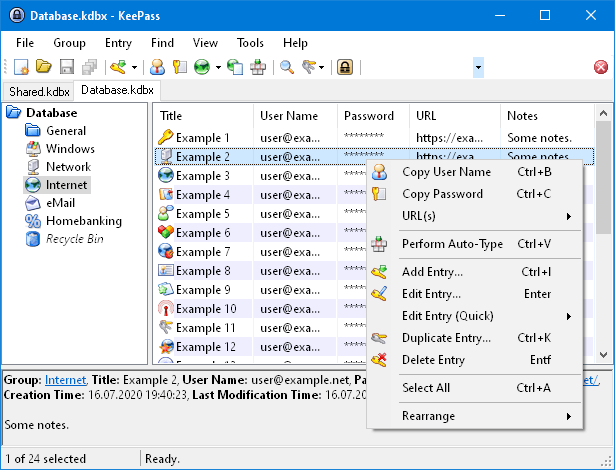615x470 pixels.
Task: Click the Internet group link in details pane
Action: (66, 380)
